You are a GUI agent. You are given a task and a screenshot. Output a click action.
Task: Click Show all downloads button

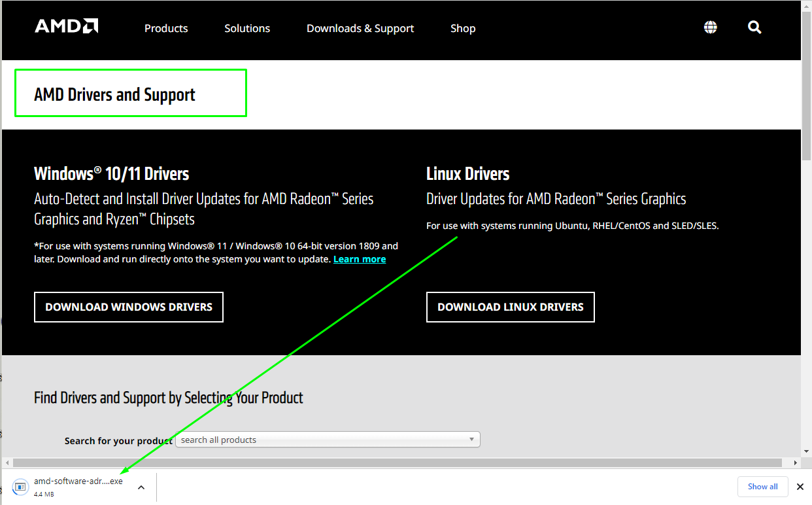pos(763,487)
